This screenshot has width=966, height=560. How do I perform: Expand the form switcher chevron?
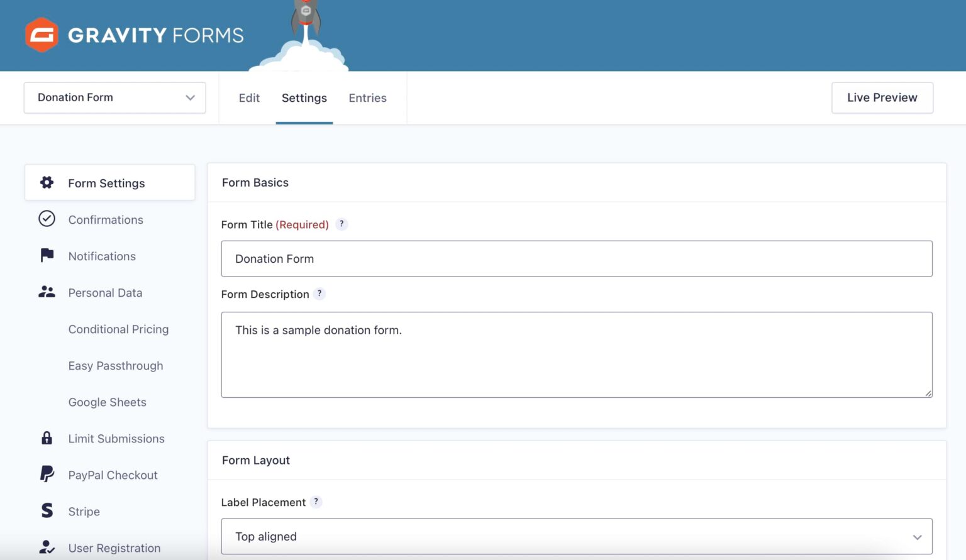[191, 97]
